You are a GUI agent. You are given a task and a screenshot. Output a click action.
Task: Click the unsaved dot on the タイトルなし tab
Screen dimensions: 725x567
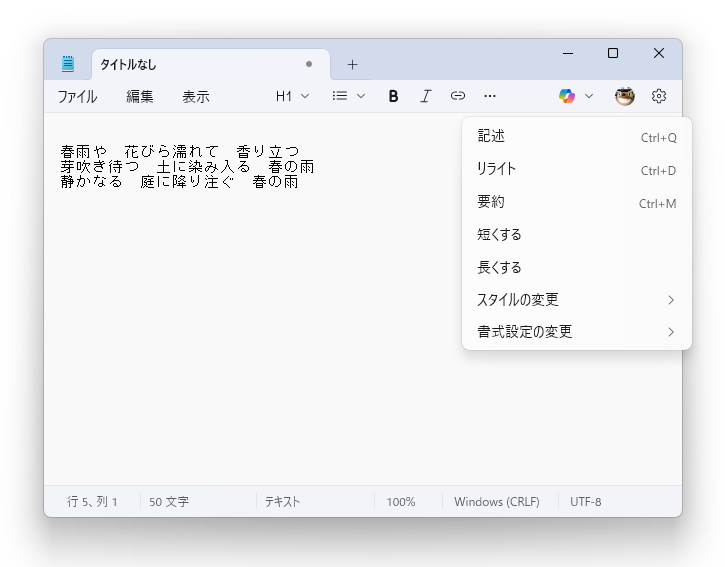309,64
